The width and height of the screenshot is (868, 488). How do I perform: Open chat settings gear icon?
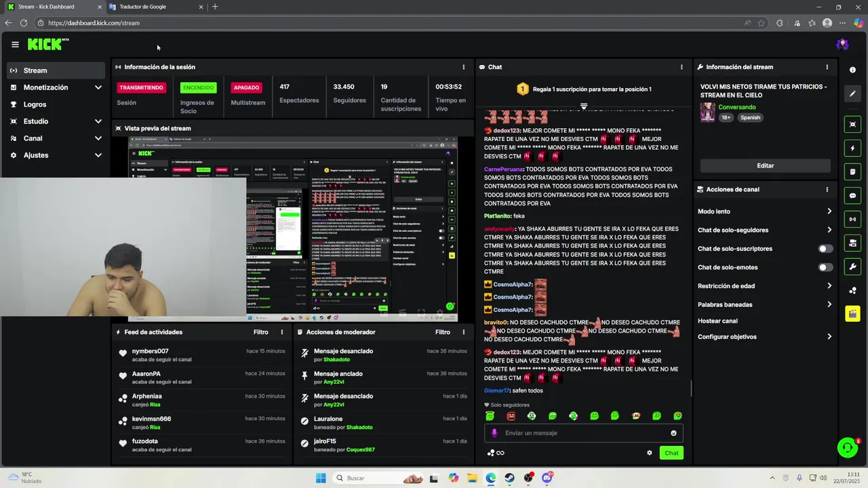pos(649,453)
